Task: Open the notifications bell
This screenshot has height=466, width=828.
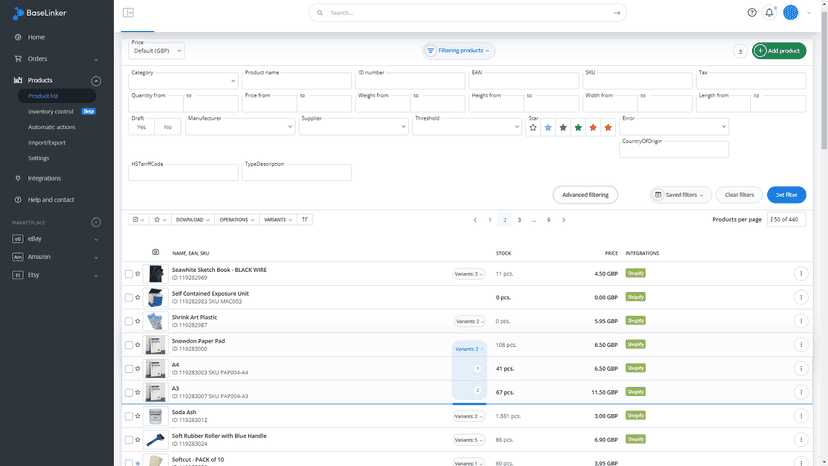Action: coord(769,13)
